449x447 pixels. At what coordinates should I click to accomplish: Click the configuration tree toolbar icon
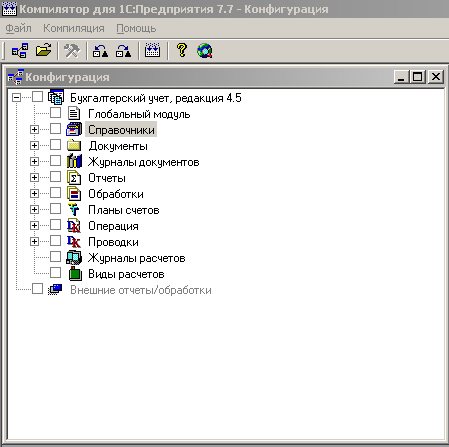20,51
